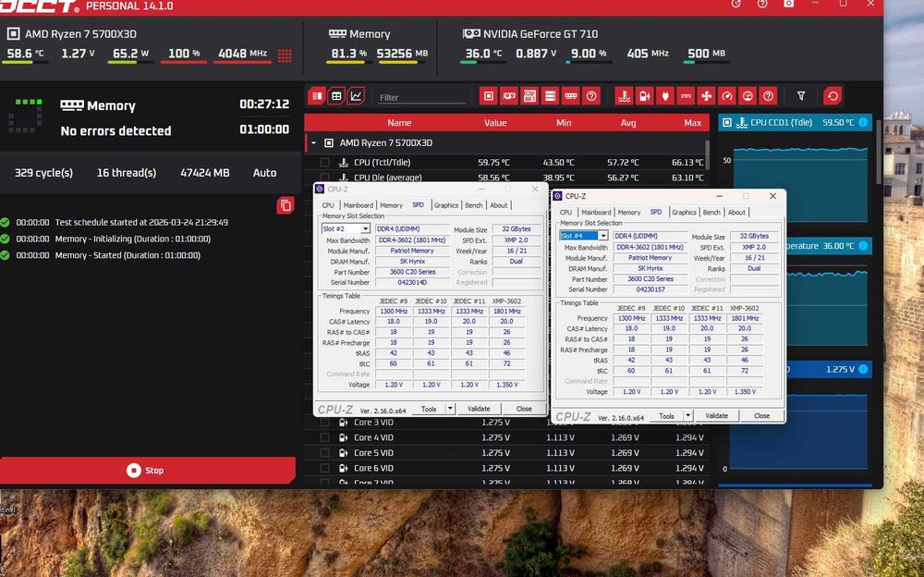Open the Slot #4 memory slot dropdown
Viewport: 924px width, 577px height.
pyautogui.click(x=602, y=236)
